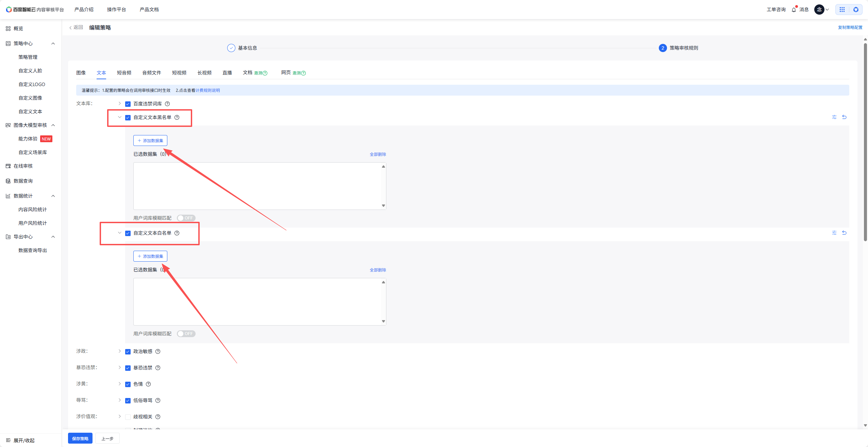Screen dimensions: 868x447
Task: Open the 短视频 tab
Action: [x=179, y=73]
